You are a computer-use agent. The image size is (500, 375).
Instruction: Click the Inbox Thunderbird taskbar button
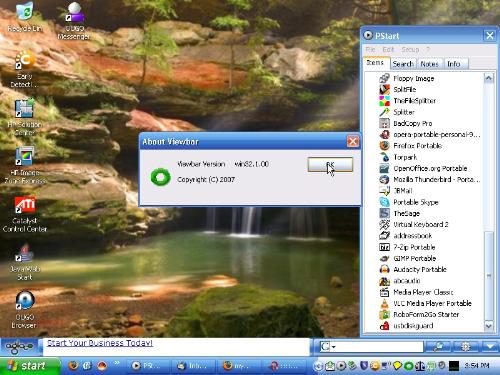click(x=193, y=366)
